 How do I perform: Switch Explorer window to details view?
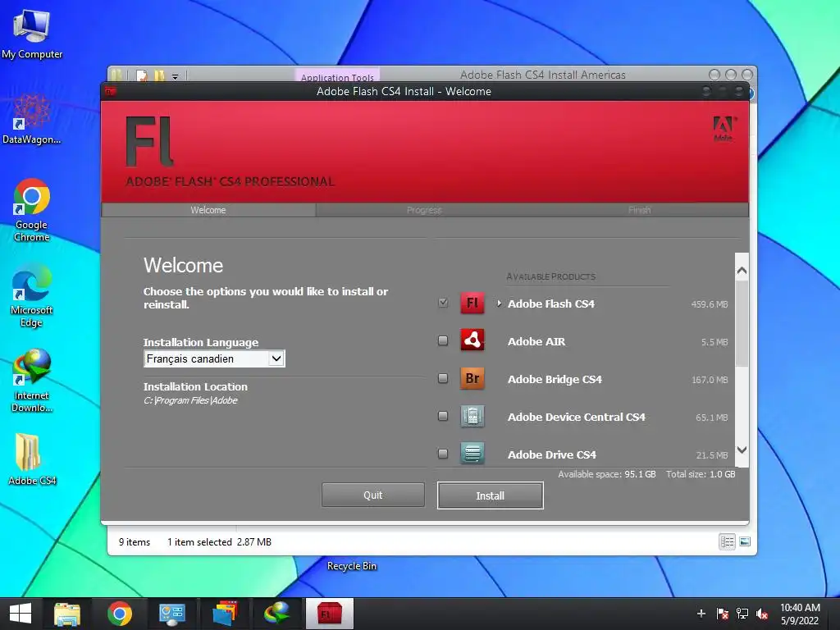pyautogui.click(x=727, y=541)
